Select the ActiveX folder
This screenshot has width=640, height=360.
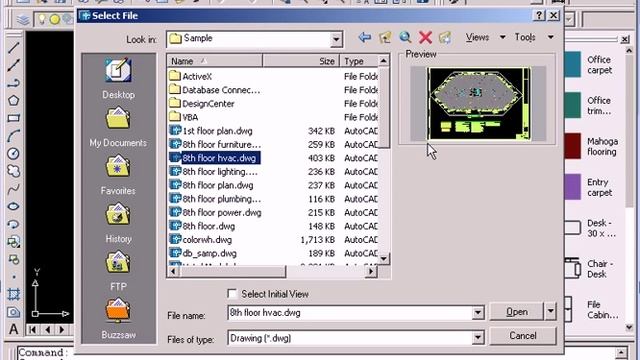point(191,76)
